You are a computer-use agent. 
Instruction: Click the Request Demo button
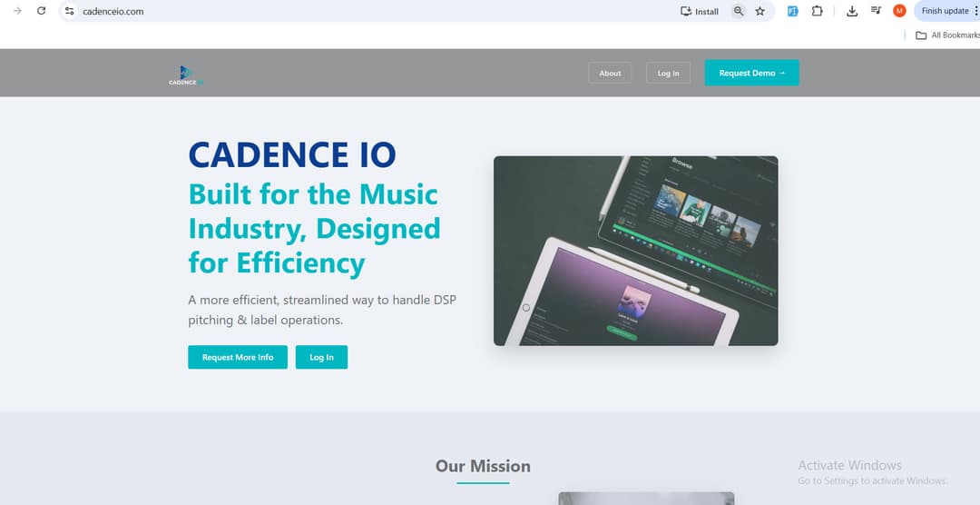[752, 73]
